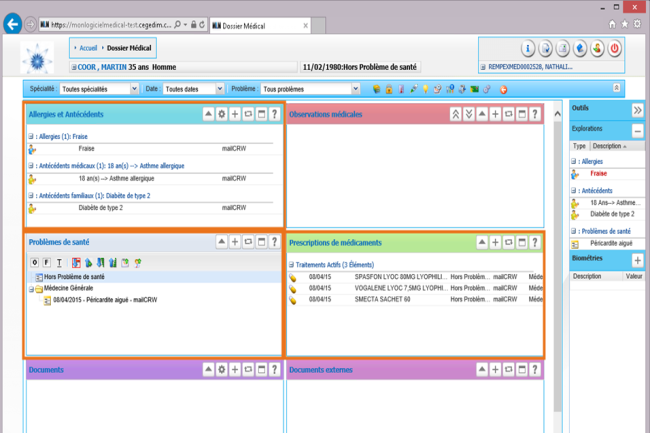Click the Accueil breadcrumb link

coord(88,47)
